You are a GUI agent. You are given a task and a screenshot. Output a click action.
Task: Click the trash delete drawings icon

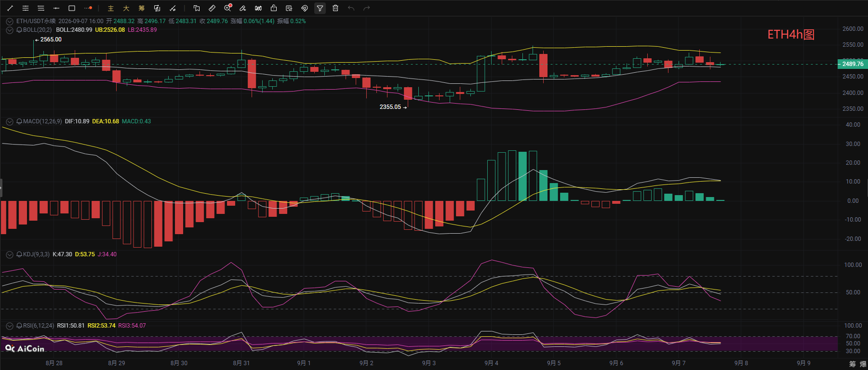point(335,8)
